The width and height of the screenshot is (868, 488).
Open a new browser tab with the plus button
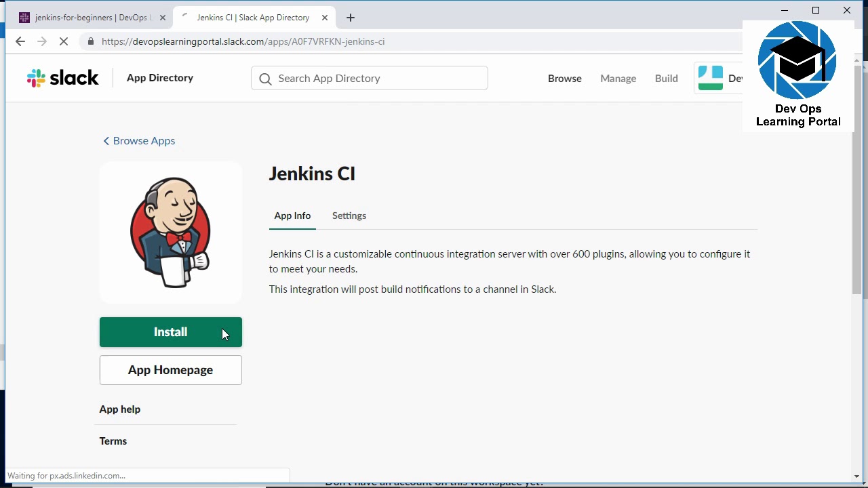(350, 18)
